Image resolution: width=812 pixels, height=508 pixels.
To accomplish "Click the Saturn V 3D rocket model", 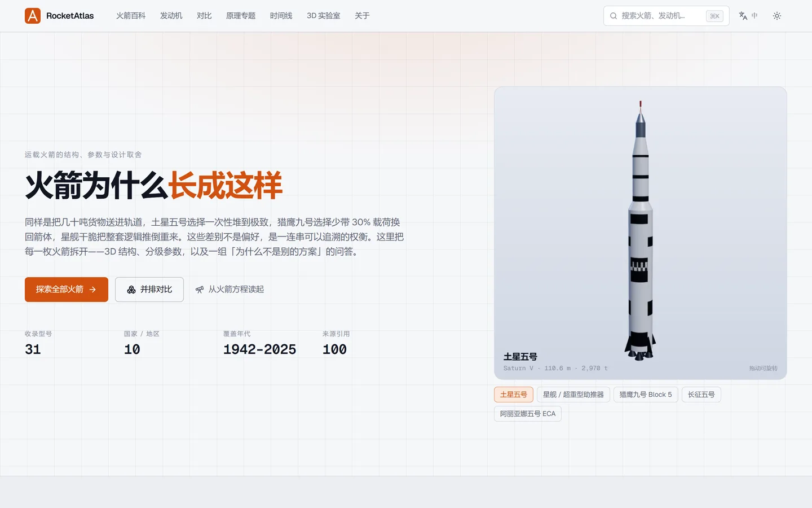I will pyautogui.click(x=640, y=230).
